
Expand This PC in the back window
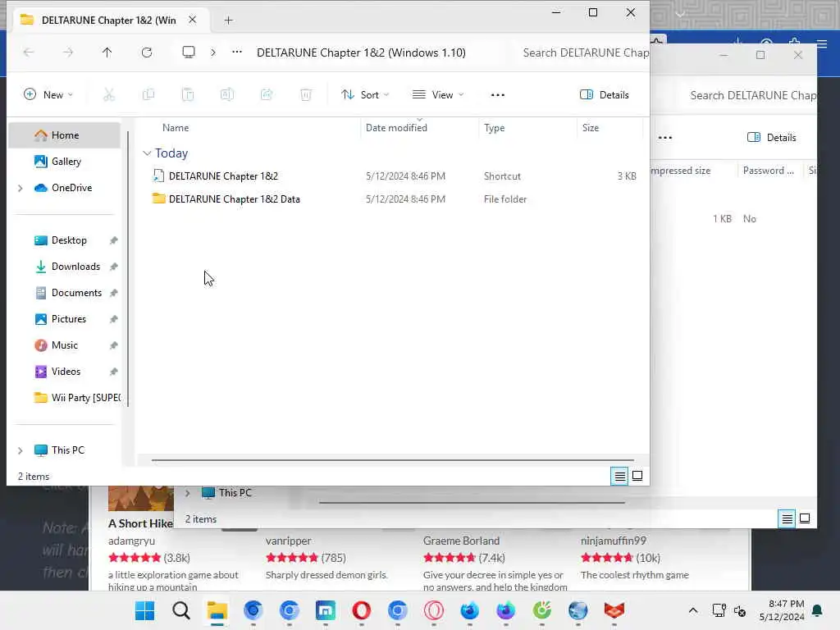(x=188, y=493)
